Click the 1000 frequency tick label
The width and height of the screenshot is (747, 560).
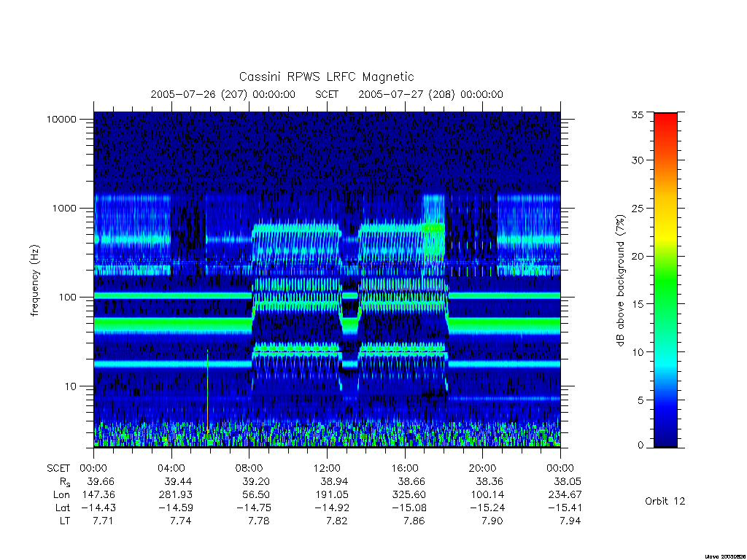[x=64, y=208]
